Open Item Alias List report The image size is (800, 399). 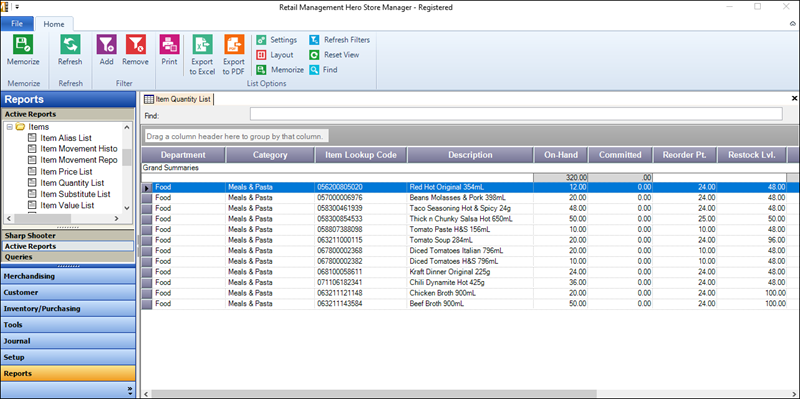tap(66, 138)
